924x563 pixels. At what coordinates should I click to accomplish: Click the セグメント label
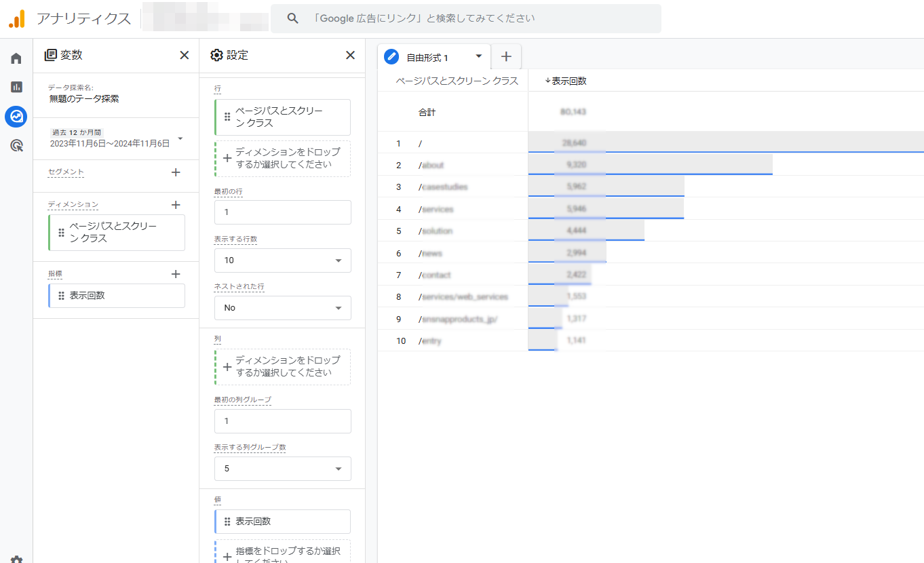pyautogui.click(x=66, y=172)
